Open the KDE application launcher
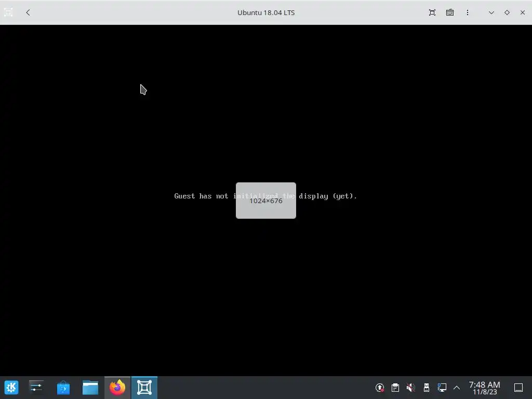The height and width of the screenshot is (399, 532). pyautogui.click(x=11, y=388)
